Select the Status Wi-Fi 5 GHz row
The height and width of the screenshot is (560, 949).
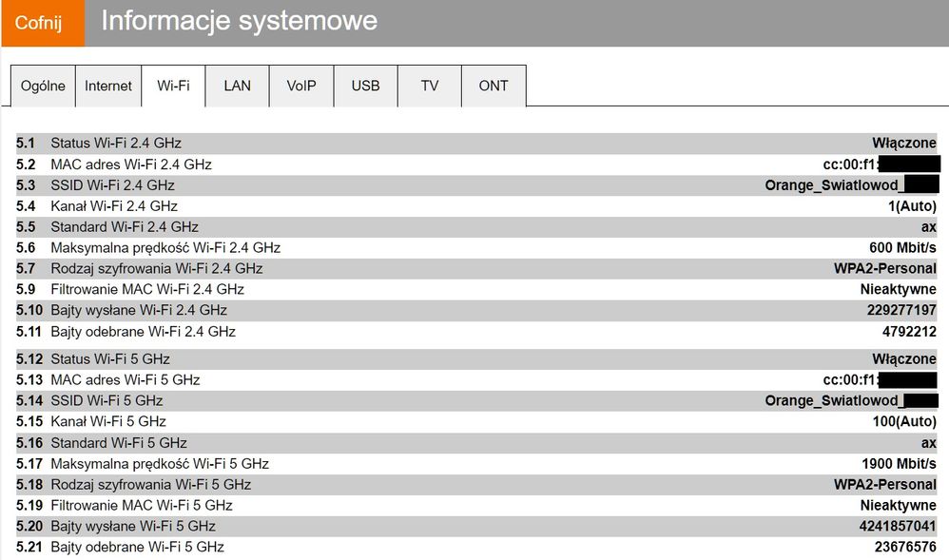click(x=475, y=358)
